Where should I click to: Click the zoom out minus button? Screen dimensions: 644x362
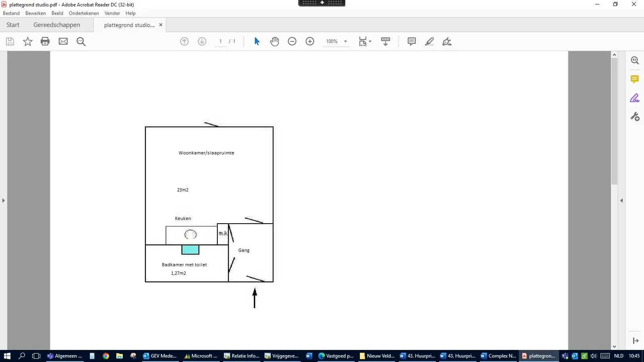(x=292, y=41)
